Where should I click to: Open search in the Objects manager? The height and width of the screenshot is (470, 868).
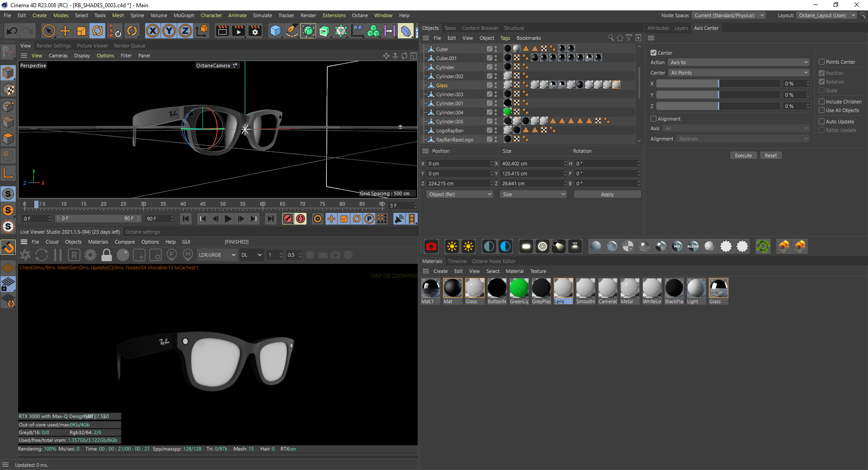click(x=611, y=38)
